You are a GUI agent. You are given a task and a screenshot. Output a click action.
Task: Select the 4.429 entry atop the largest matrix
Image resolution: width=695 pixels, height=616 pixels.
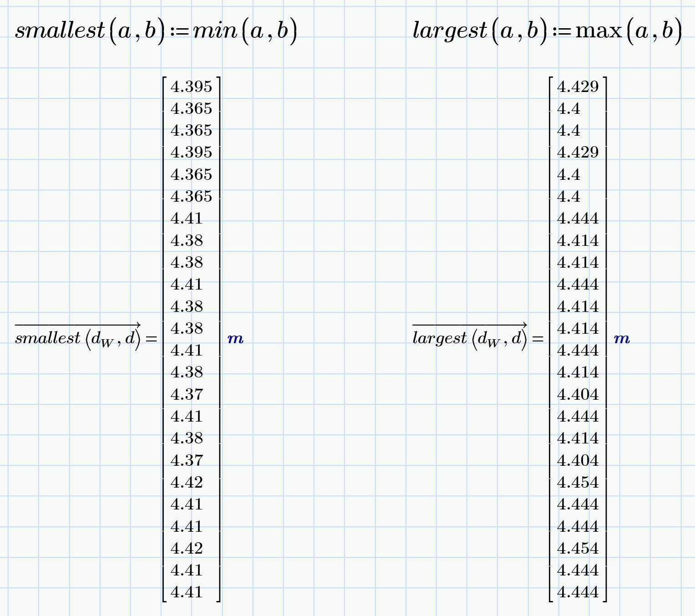click(578, 87)
